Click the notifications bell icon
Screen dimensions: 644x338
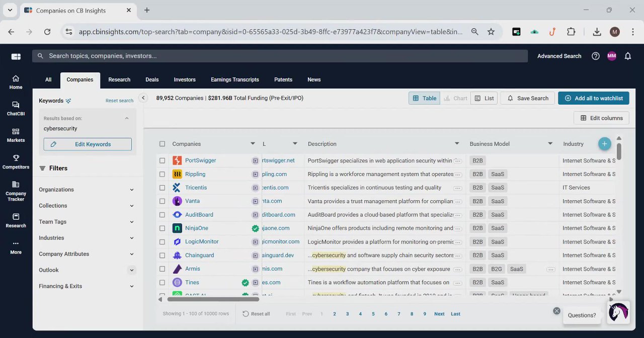(628, 56)
